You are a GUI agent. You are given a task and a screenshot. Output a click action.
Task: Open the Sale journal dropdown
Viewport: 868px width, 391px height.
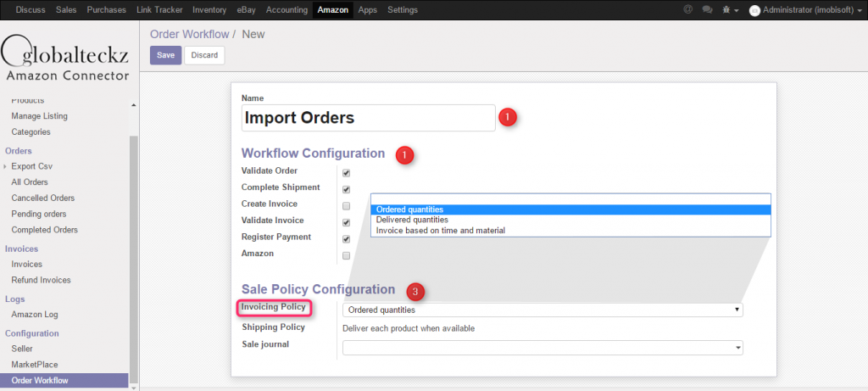coord(542,348)
